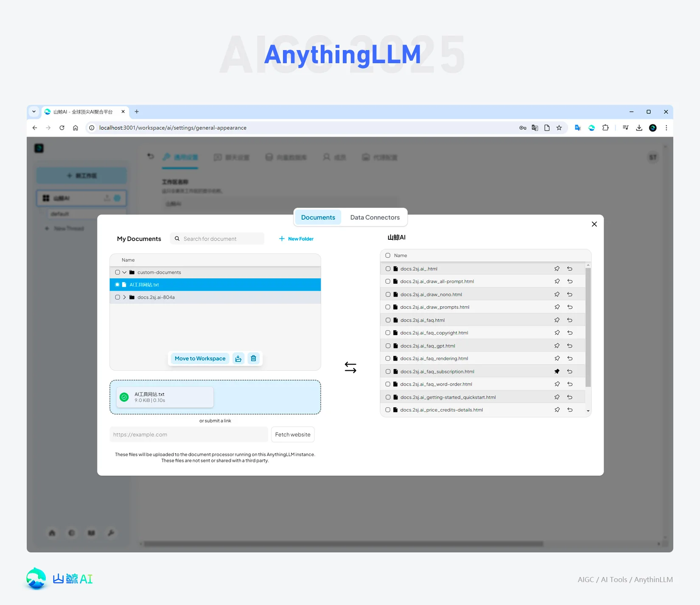Screen dimensions: 700x605
Task: Pin docs.2sj.ai_faq.html document
Action: tap(557, 320)
